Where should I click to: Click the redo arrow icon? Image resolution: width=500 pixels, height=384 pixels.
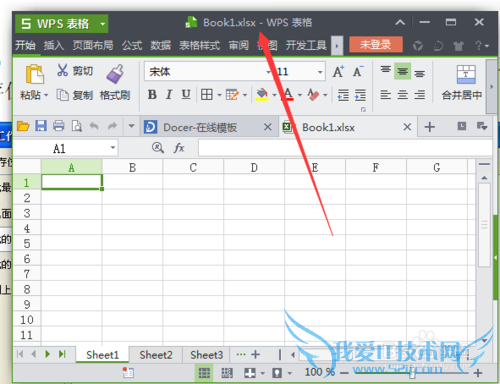coord(113,126)
